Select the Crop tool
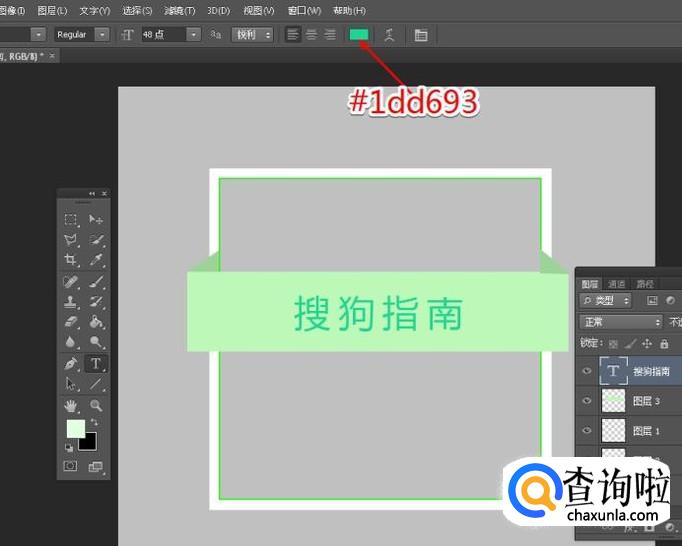682x546 pixels. (x=70, y=260)
